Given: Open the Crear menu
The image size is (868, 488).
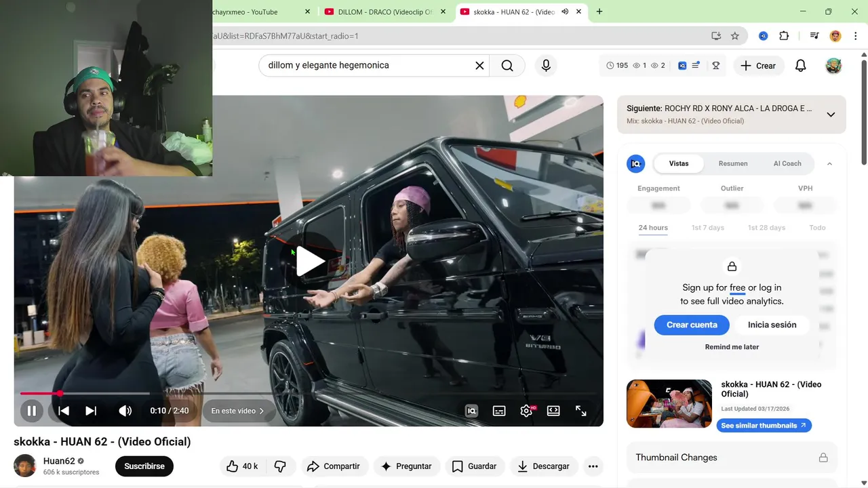Looking at the screenshot, I should point(758,66).
